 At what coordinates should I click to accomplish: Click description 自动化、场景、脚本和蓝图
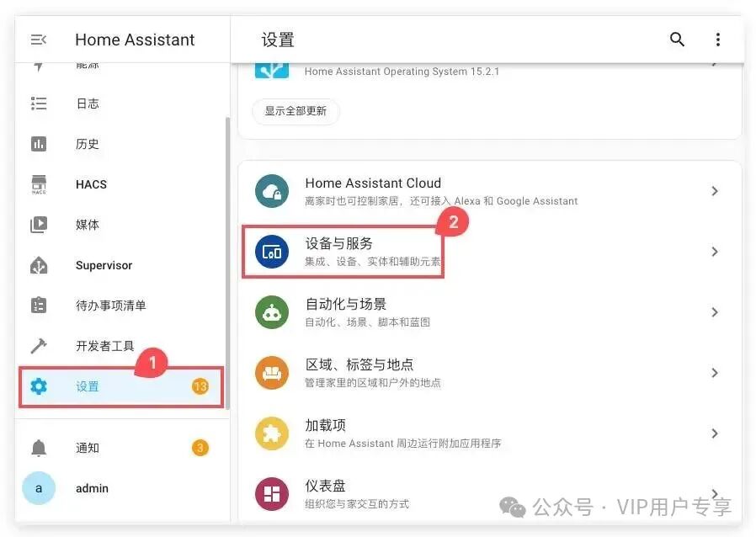[x=367, y=322]
